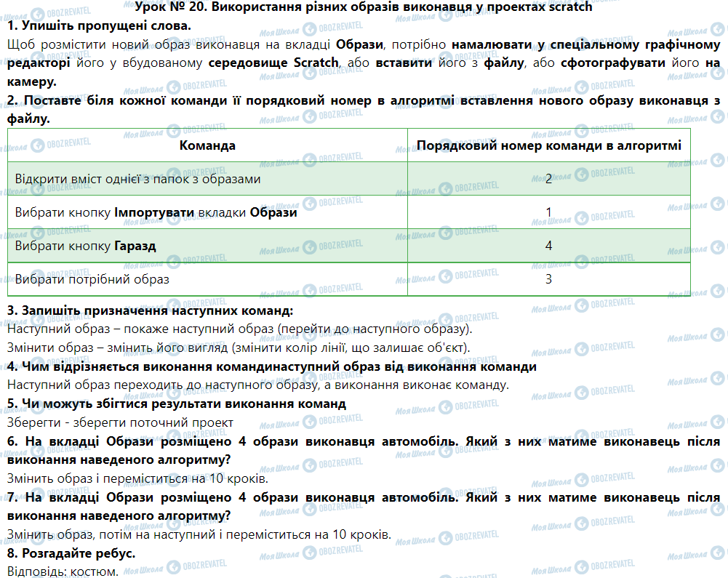Click question 4 heading "Чим відрізняється виконання"

tap(271, 366)
